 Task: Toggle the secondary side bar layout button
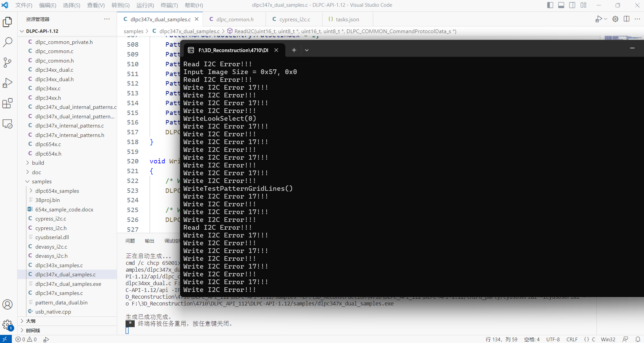tap(572, 5)
